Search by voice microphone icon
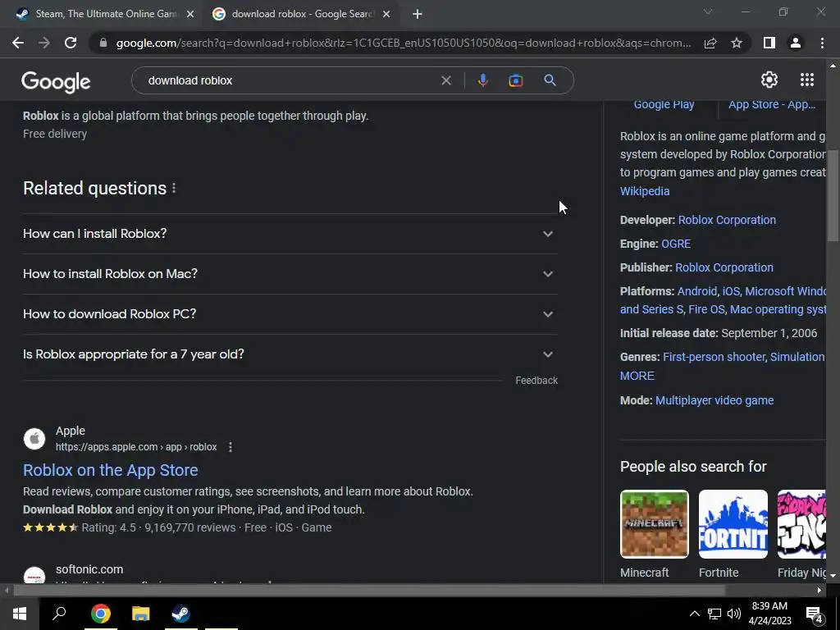The height and width of the screenshot is (630, 840). (482, 80)
